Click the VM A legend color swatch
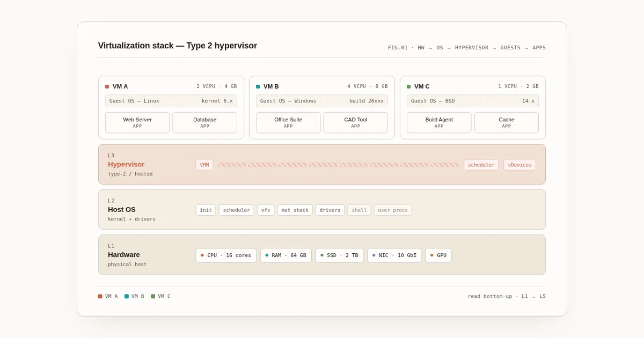 coord(100,296)
